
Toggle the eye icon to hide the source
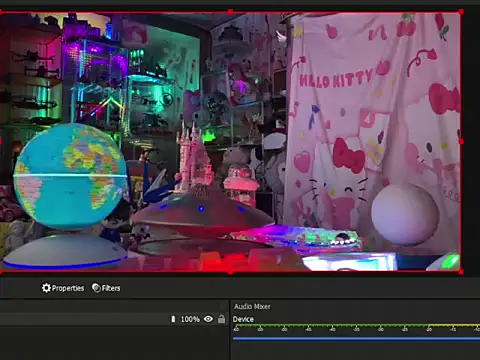click(x=208, y=319)
